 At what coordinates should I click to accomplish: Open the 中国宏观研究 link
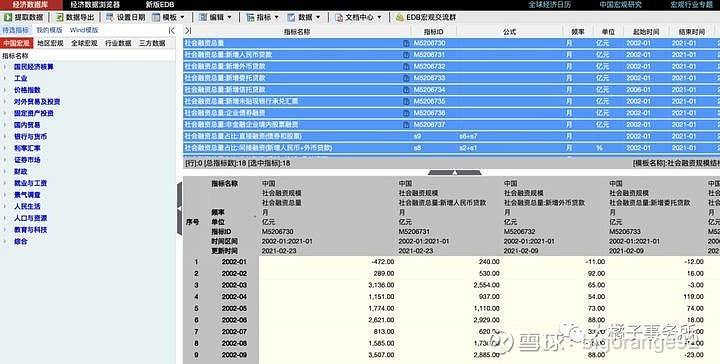pos(620,5)
